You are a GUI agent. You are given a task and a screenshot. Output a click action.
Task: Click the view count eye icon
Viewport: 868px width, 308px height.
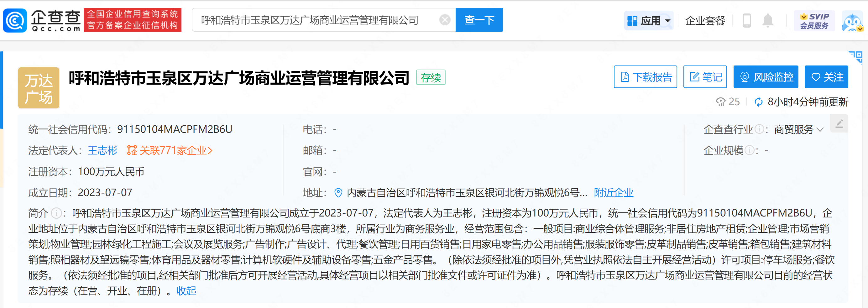pyautogui.click(x=720, y=102)
